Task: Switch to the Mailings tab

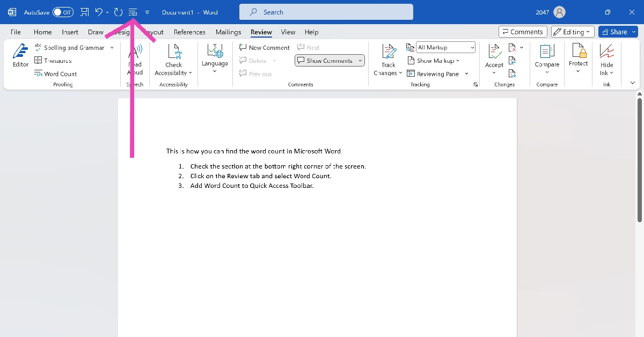Action: [228, 32]
